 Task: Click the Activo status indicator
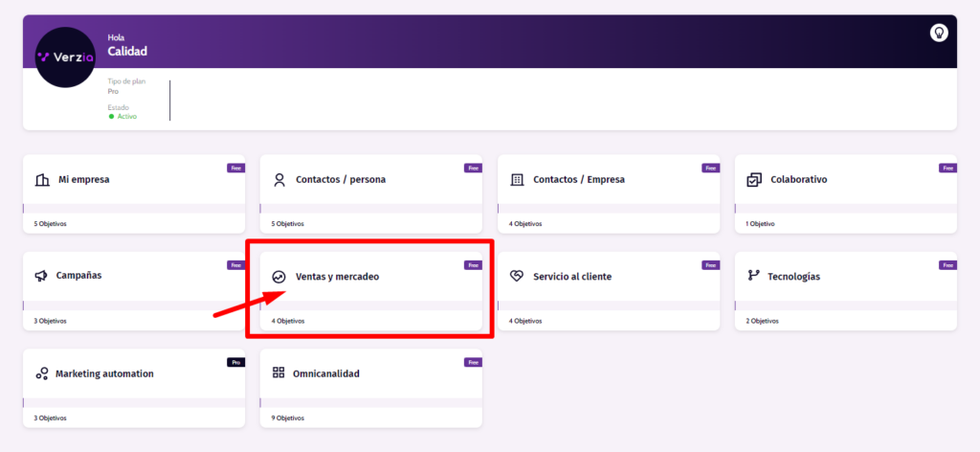coord(122,117)
